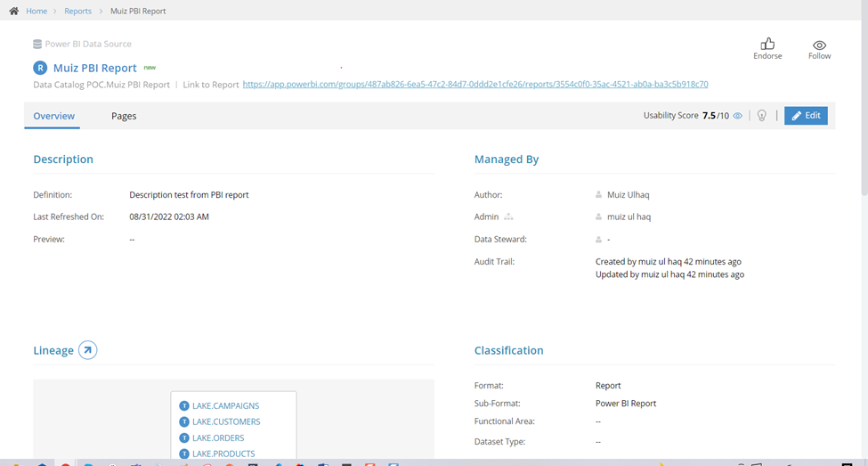Screen dimensions: 868x466
Task: Follow the report using the eye icon
Action: click(x=819, y=45)
